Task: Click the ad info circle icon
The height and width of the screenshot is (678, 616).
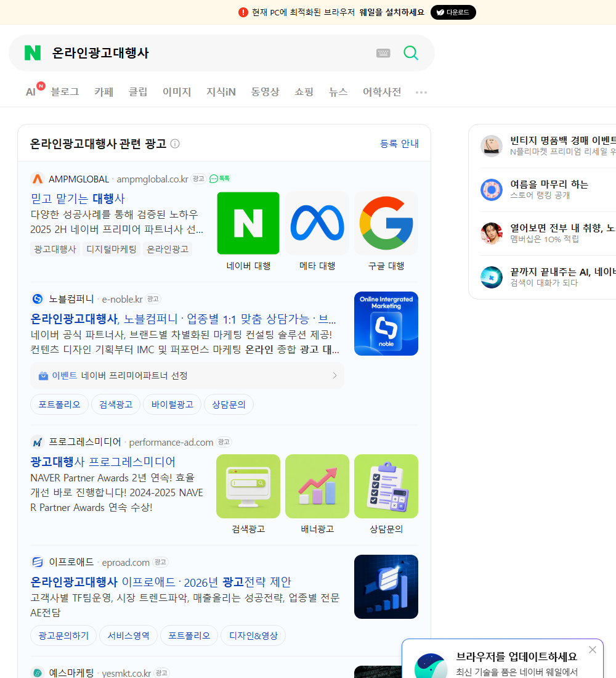Action: click(x=175, y=144)
